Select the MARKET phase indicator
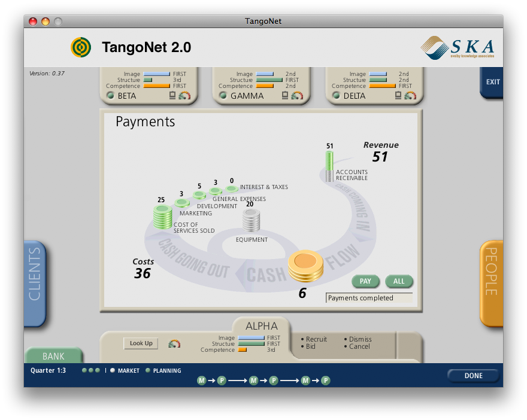Viewport: 527px width, 420px height. point(113,371)
